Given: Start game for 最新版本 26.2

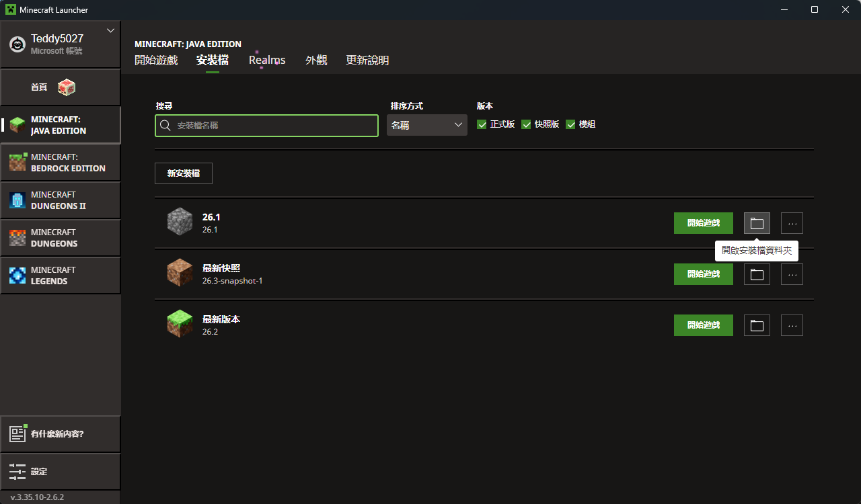Looking at the screenshot, I should click(x=704, y=325).
